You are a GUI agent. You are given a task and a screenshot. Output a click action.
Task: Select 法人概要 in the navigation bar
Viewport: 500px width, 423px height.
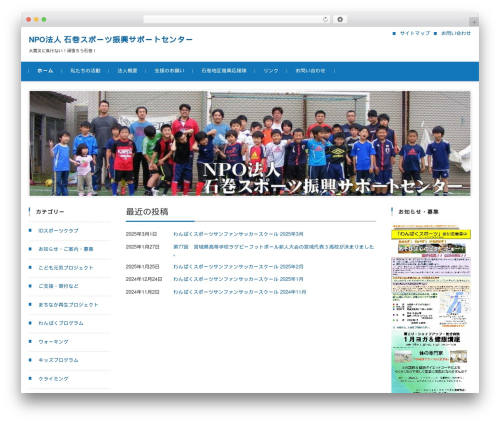pos(127,71)
